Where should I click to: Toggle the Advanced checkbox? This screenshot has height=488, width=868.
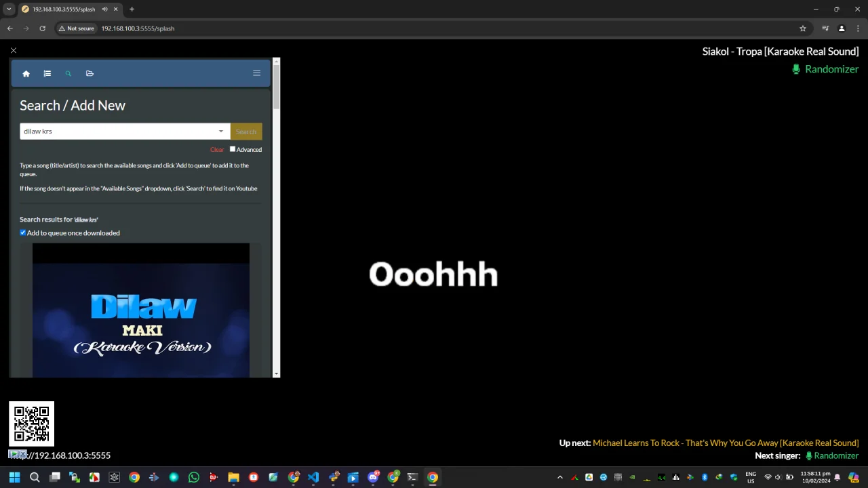click(233, 149)
